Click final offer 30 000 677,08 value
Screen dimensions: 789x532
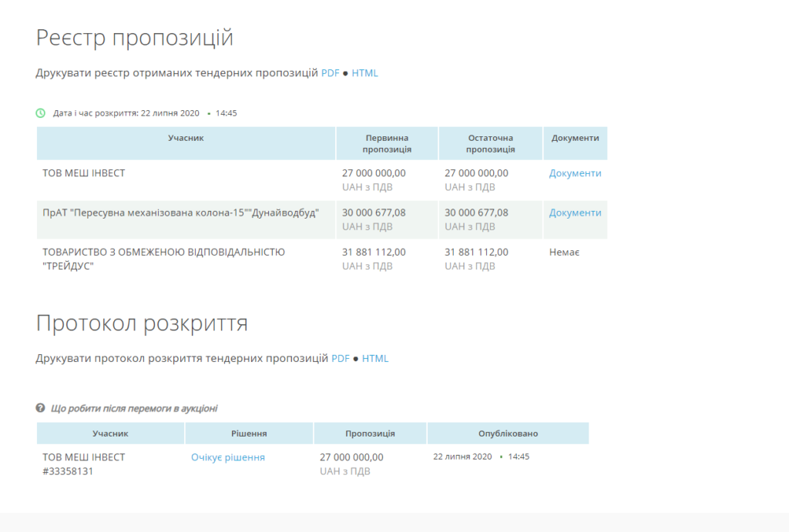(x=476, y=212)
